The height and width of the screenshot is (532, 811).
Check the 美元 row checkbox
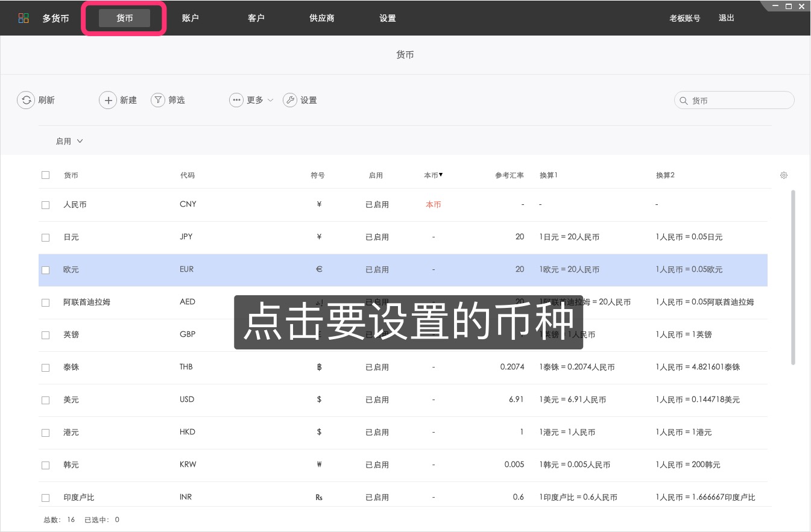click(46, 400)
